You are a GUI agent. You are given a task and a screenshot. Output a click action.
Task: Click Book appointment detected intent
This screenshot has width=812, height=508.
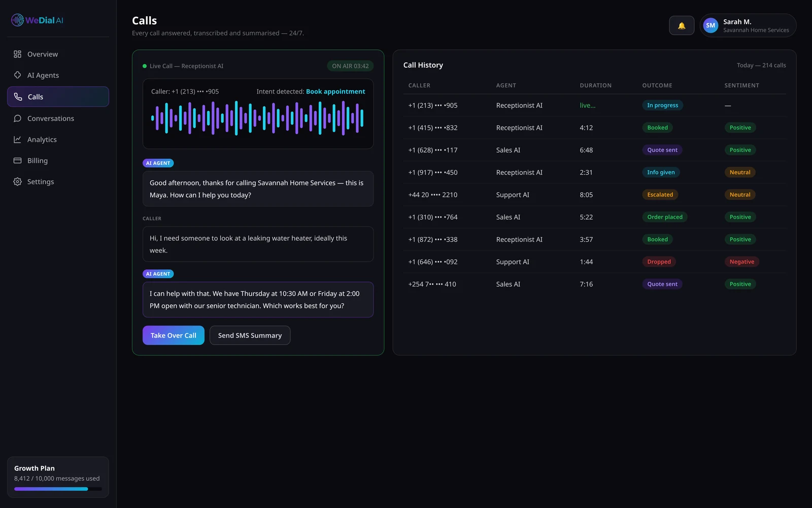(335, 91)
